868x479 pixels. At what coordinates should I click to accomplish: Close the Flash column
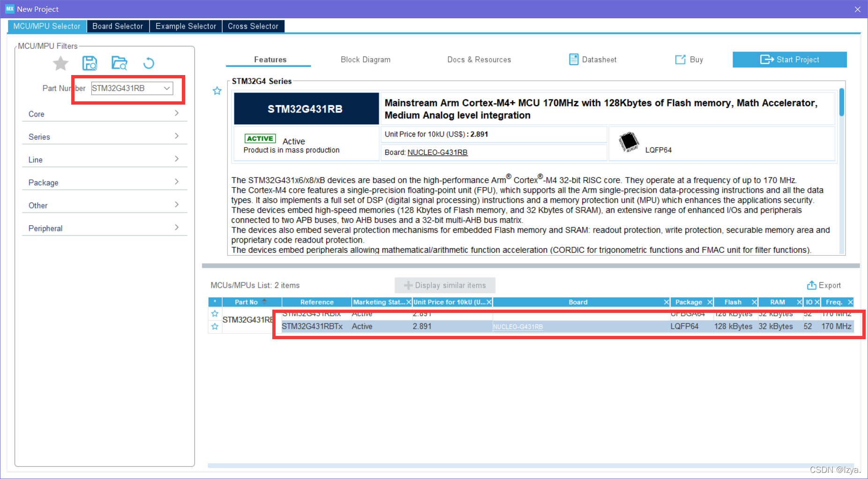click(754, 302)
